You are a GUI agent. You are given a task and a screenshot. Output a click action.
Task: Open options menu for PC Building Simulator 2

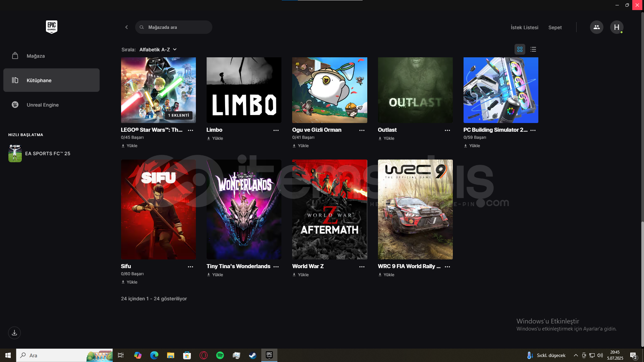533,130
